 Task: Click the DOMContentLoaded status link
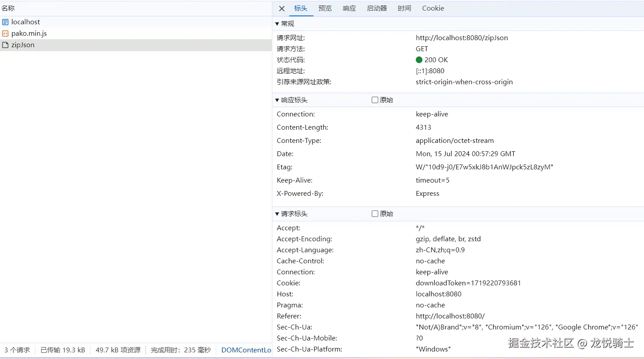pos(246,350)
